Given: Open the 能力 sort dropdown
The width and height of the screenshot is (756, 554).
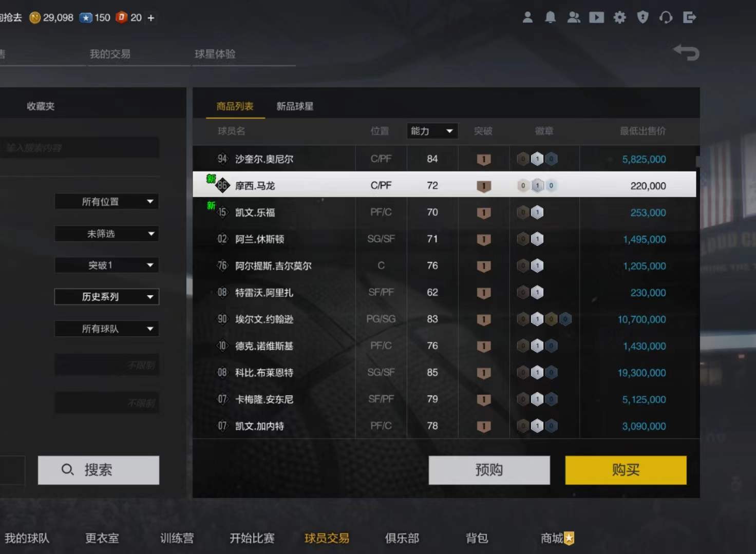Looking at the screenshot, I should (432, 131).
